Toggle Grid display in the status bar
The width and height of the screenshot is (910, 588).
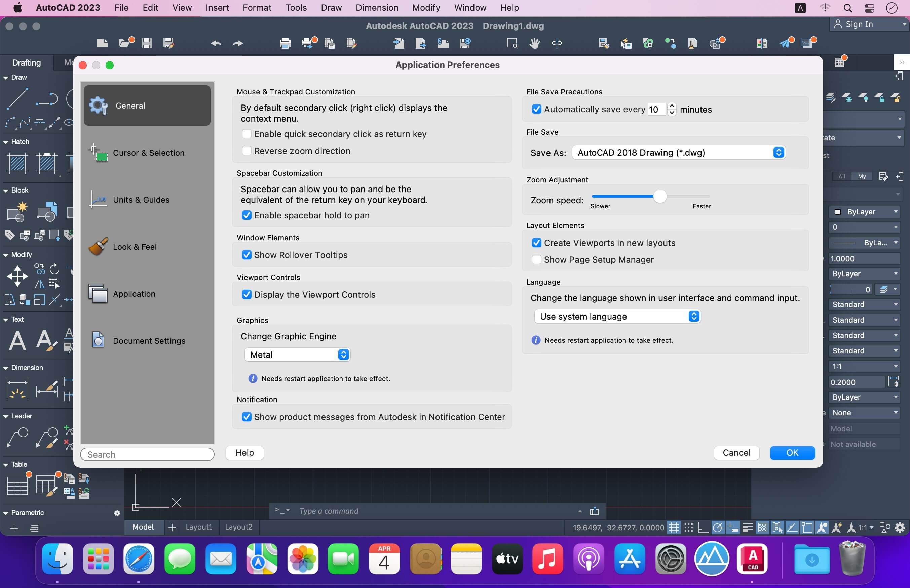click(x=674, y=527)
